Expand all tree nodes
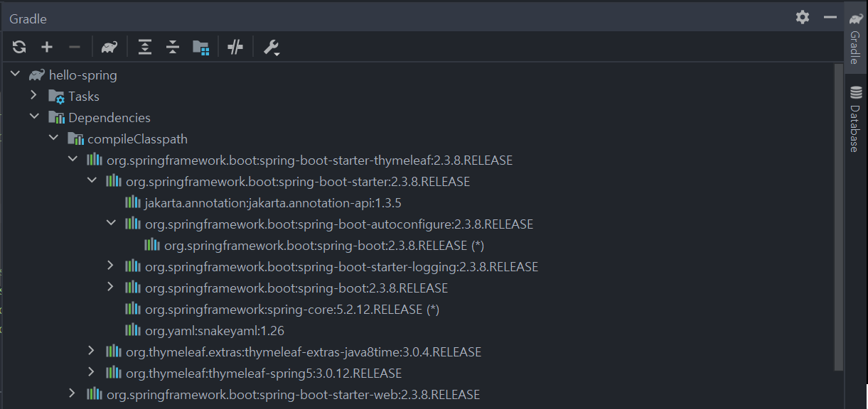 point(144,48)
